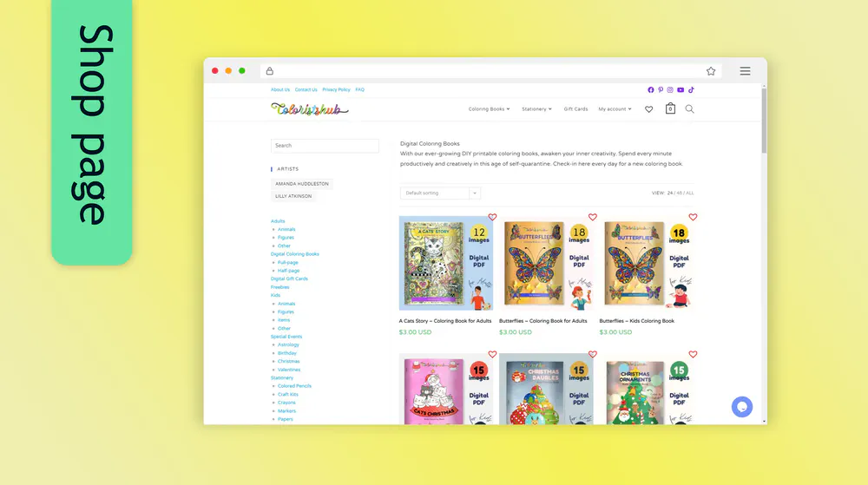
Task: Open the YouTube social icon
Action: [681, 89]
